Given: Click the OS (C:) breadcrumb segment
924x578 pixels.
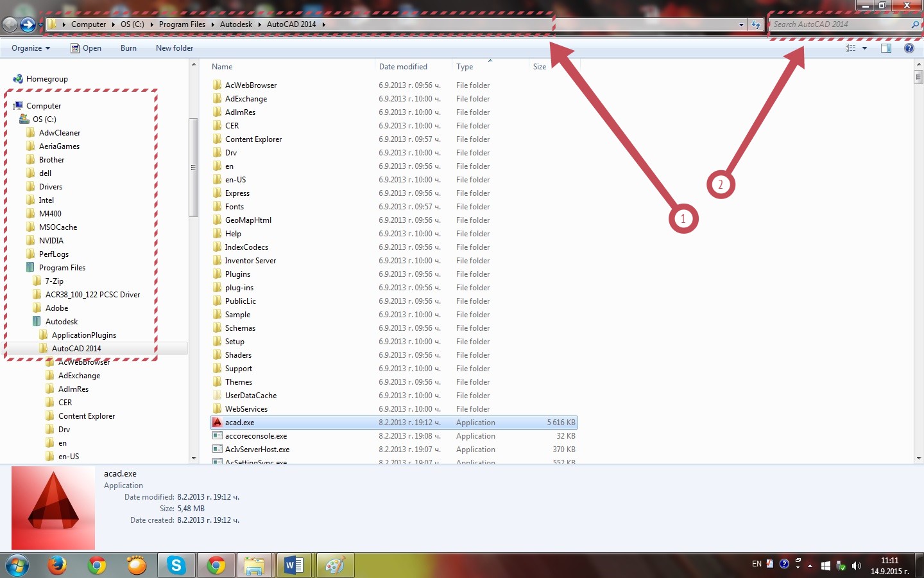Looking at the screenshot, I should 132,24.
